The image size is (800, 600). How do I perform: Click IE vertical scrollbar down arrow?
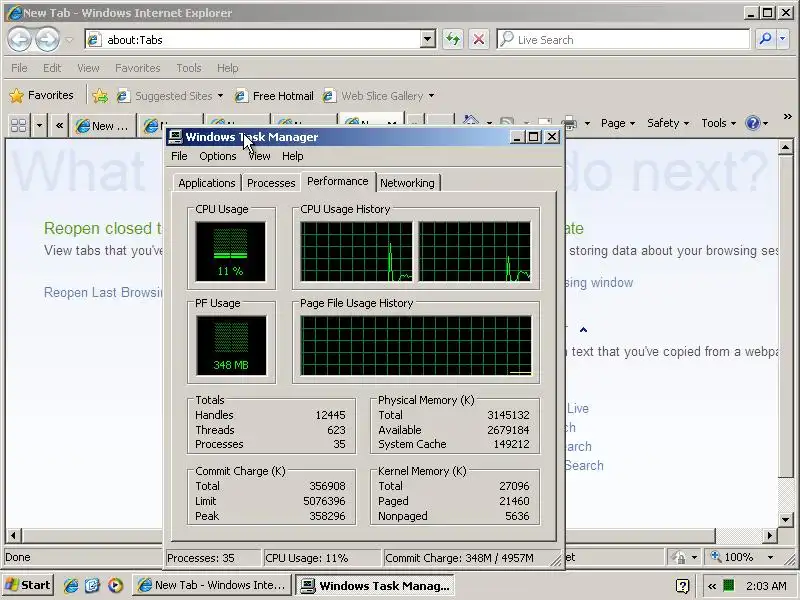click(x=786, y=519)
